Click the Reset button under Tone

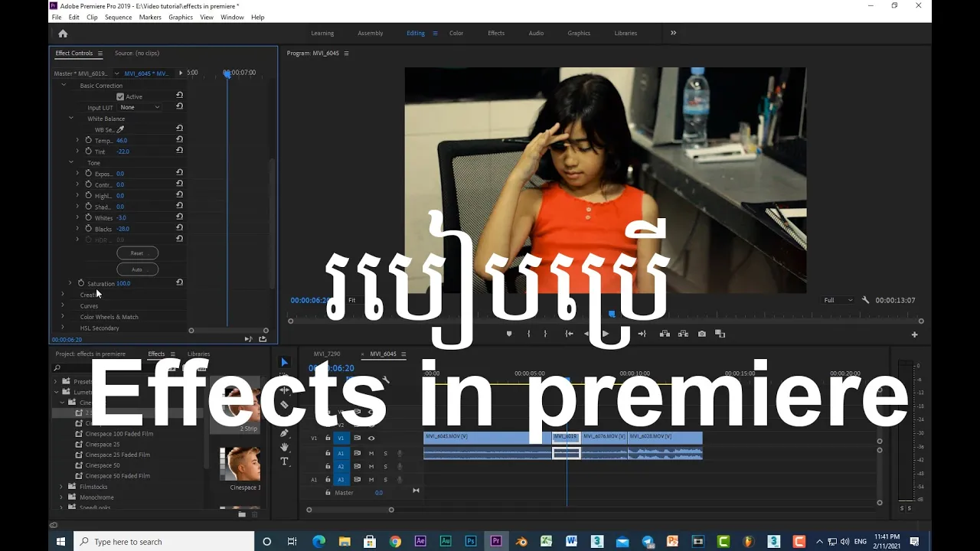[137, 253]
